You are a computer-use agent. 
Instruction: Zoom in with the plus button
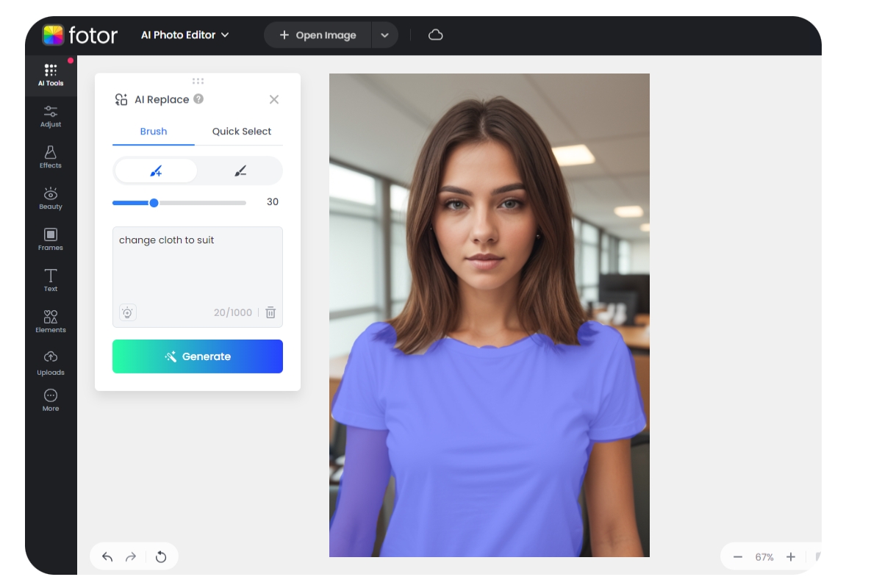(791, 557)
